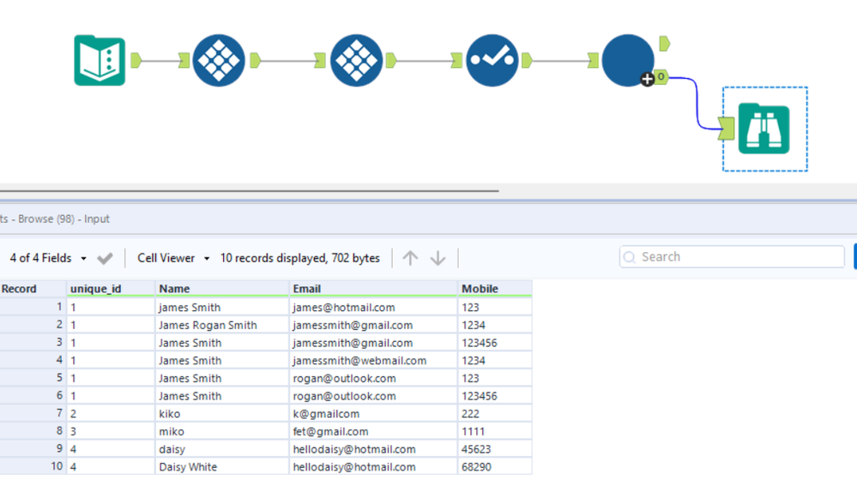
Task: Open the 4 of 4 Fields dropdown
Action: point(48,258)
